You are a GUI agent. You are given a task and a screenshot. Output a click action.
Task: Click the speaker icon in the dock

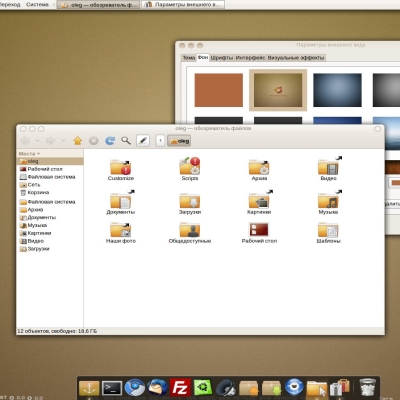point(226,388)
